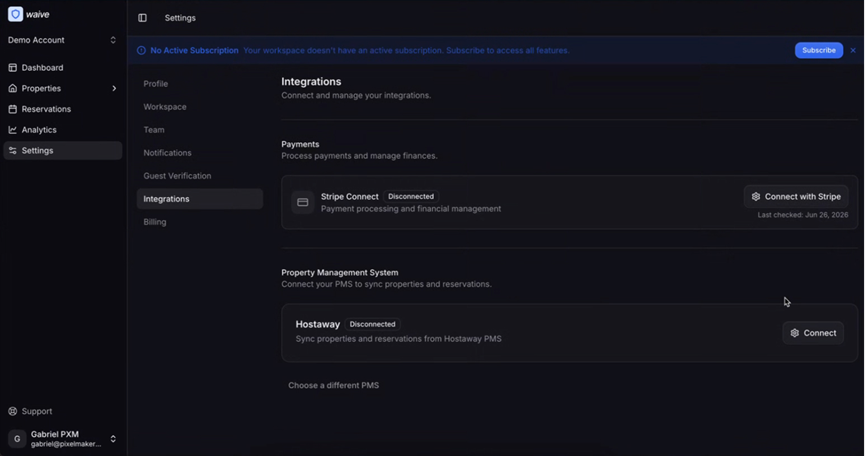
Task: Open the Gabriel PXM user menu
Action: pos(63,439)
